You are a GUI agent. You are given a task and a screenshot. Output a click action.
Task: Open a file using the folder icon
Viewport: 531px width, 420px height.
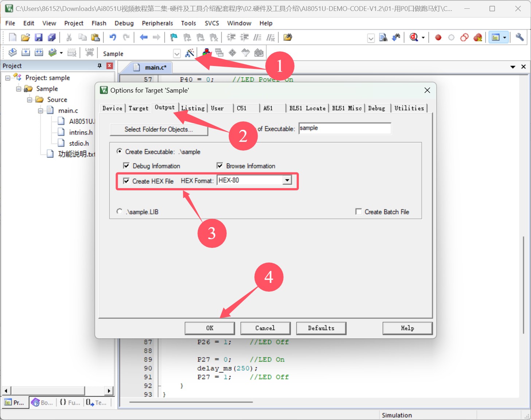coord(26,37)
